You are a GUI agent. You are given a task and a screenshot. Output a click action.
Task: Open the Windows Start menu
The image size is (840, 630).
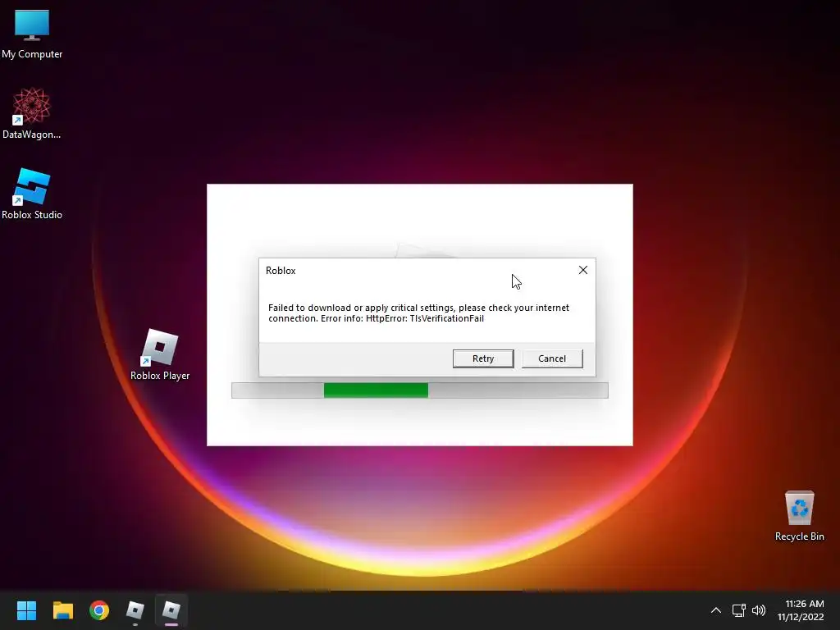[x=26, y=610]
